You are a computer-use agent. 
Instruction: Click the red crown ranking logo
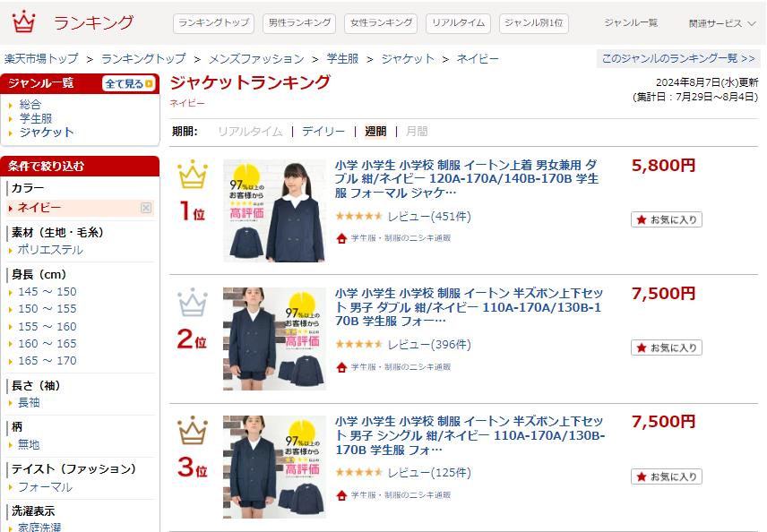(x=24, y=22)
